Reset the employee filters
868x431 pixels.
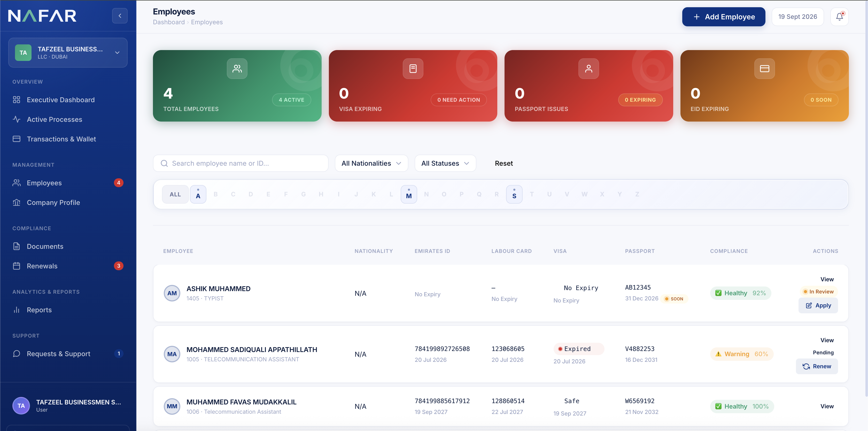(x=504, y=163)
